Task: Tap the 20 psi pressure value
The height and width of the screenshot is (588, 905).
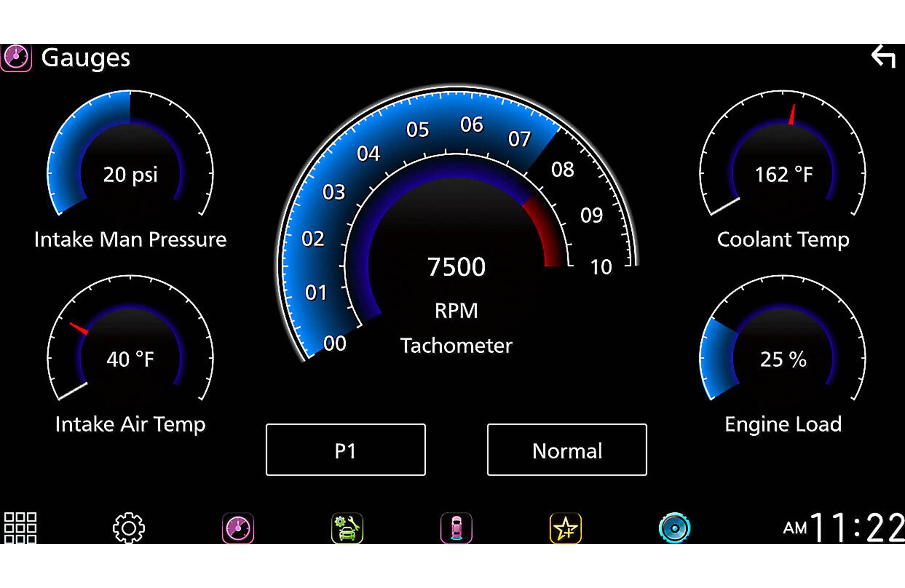Action: (130, 175)
